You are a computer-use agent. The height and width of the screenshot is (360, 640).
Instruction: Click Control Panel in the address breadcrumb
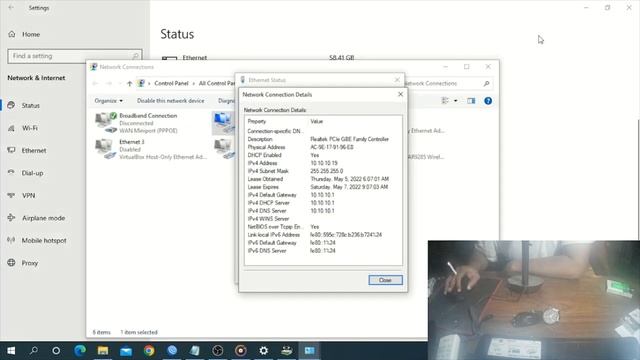click(171, 83)
